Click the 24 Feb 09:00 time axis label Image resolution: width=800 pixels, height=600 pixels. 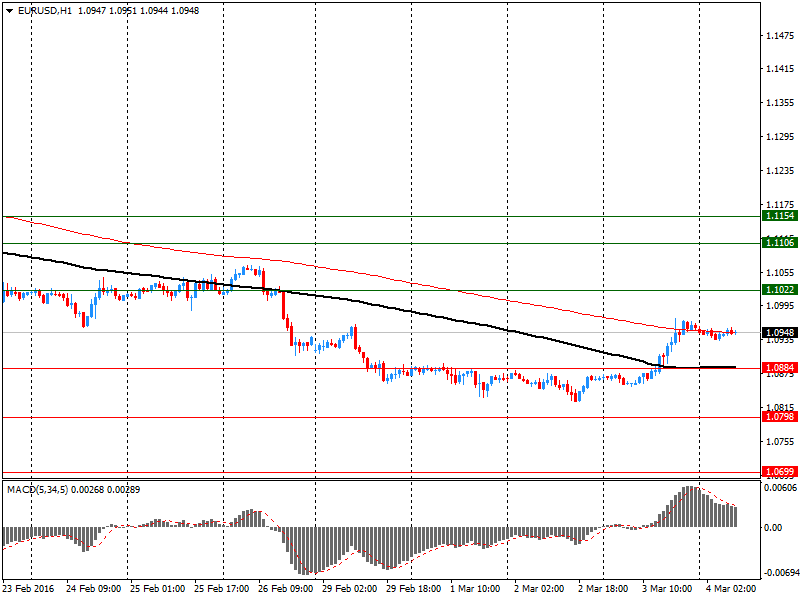[x=93, y=589]
